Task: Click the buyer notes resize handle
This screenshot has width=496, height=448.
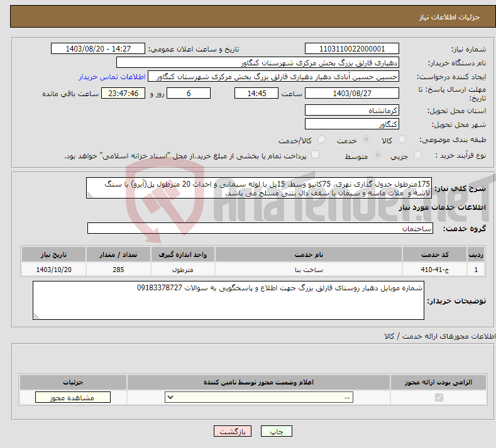Action: click(36, 316)
